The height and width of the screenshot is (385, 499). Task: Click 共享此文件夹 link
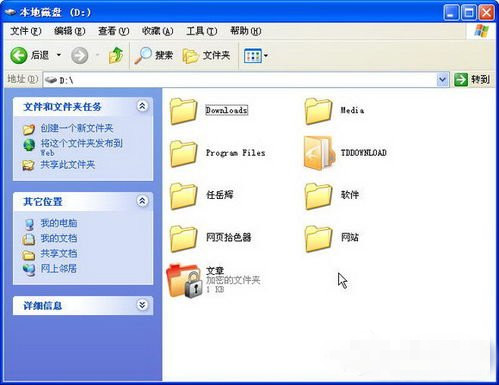[x=68, y=164]
